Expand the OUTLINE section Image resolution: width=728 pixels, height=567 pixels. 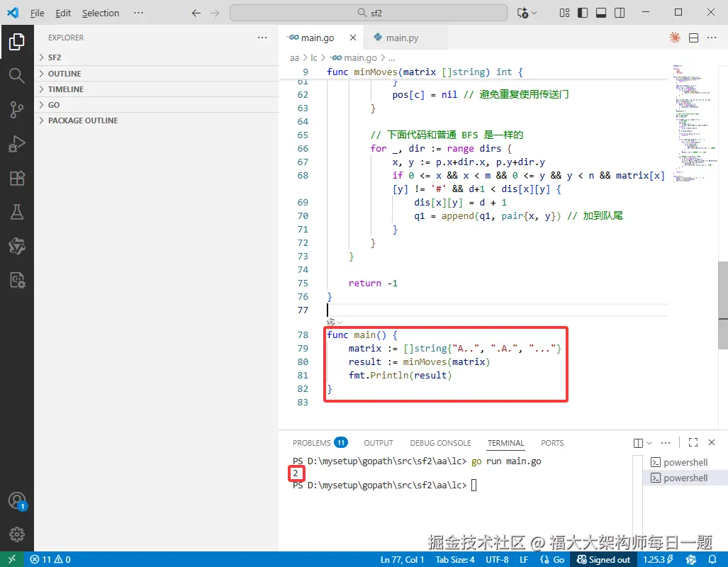click(x=156, y=74)
